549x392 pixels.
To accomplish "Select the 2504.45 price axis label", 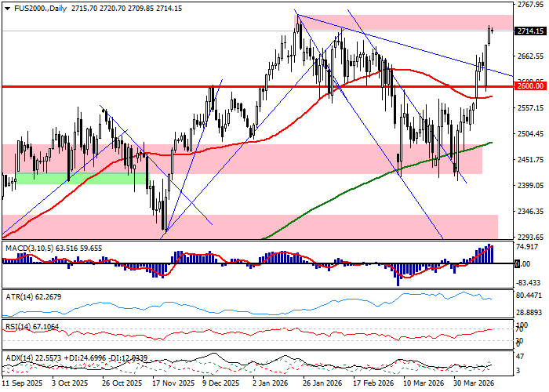I will 531,134.
